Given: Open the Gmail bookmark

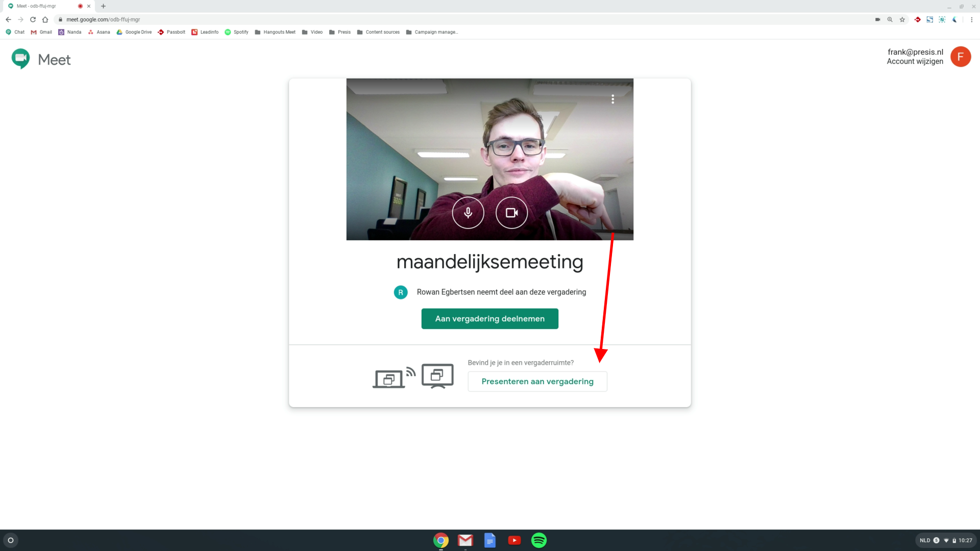Looking at the screenshot, I should pos(41,32).
